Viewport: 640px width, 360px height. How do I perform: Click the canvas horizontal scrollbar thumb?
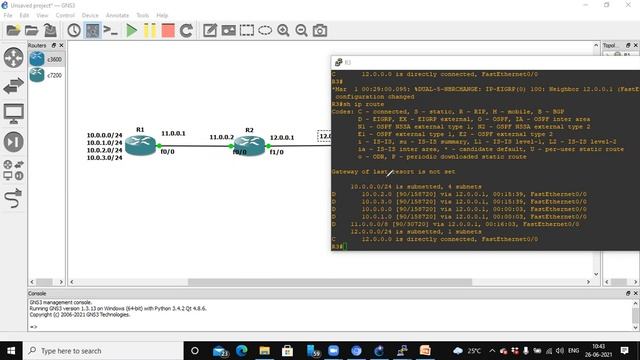point(330,282)
